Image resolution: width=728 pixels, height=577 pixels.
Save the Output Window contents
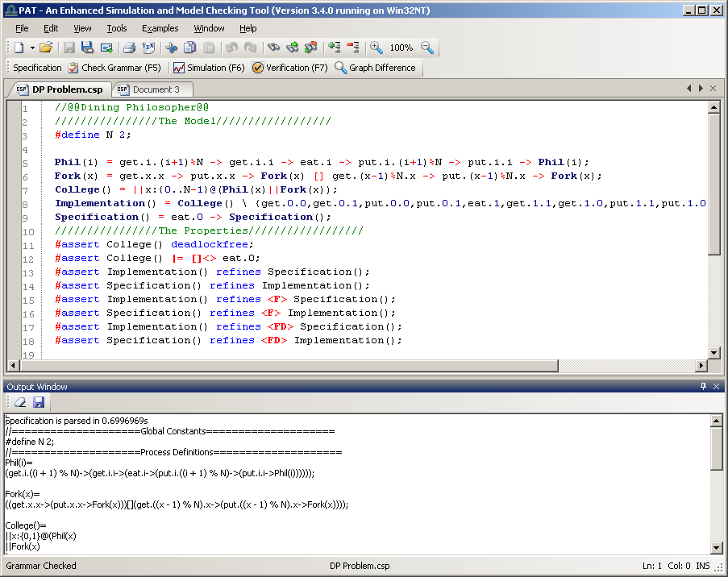tap(39, 402)
